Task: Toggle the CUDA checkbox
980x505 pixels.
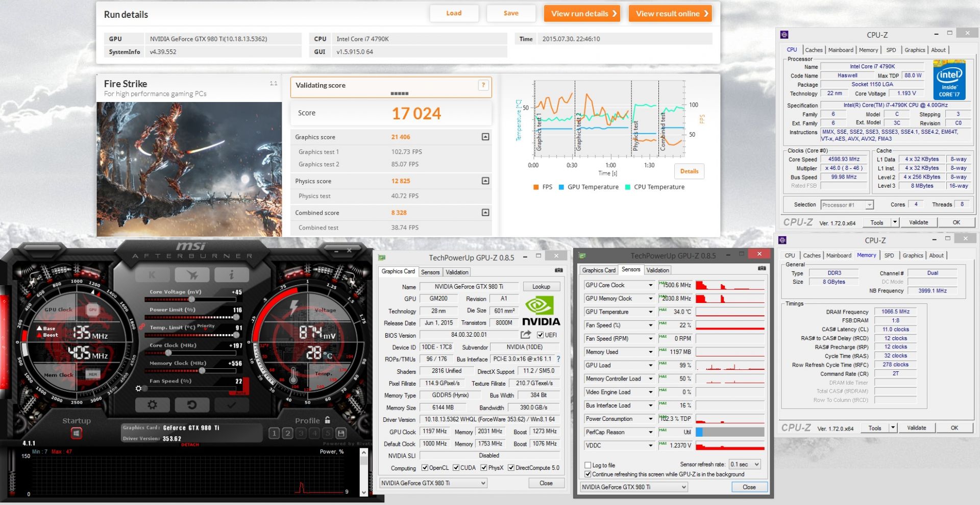Action: (x=456, y=468)
